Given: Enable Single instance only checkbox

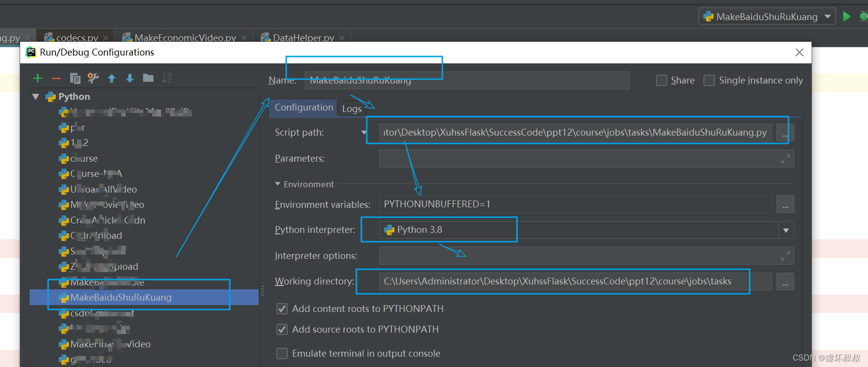Looking at the screenshot, I should [x=709, y=80].
